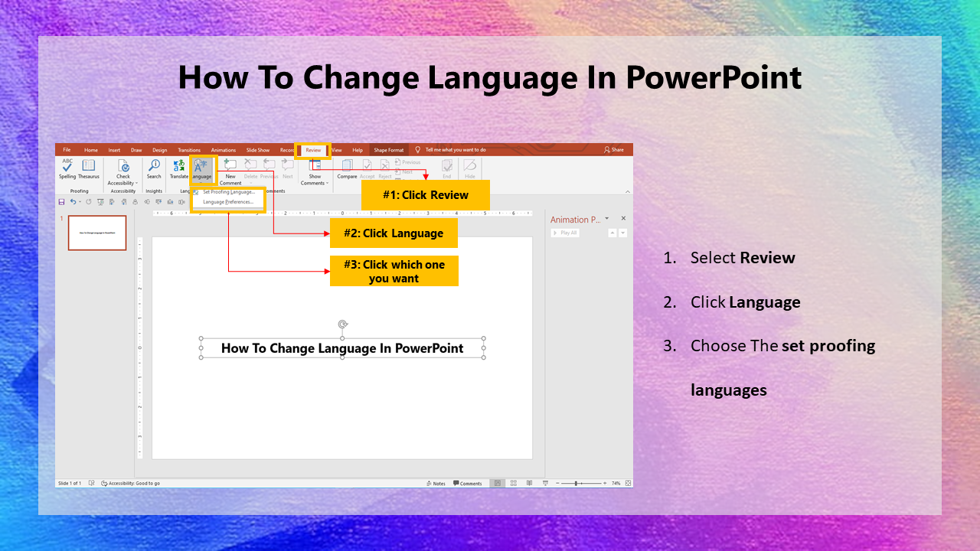Image resolution: width=980 pixels, height=551 pixels.
Task: Click the zoom in plus button
Action: tap(605, 484)
